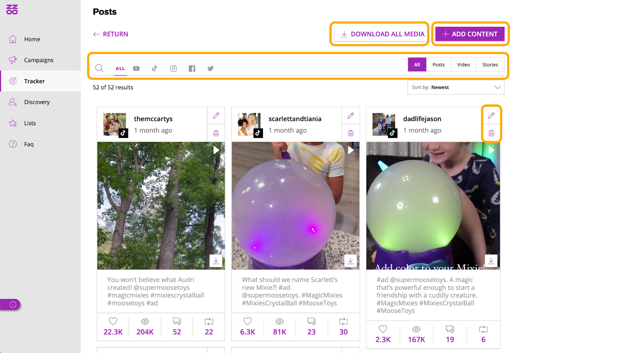Screen dimensions: 644x353
Task: Open the info help bubble
Action: point(12,305)
